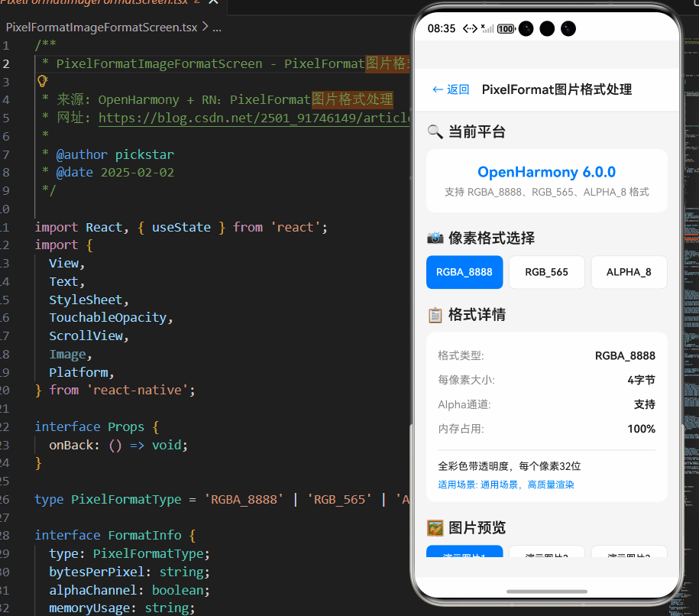The height and width of the screenshot is (616, 699).
Task: Click the magnifier icon beside 当前平台
Action: 435,132
